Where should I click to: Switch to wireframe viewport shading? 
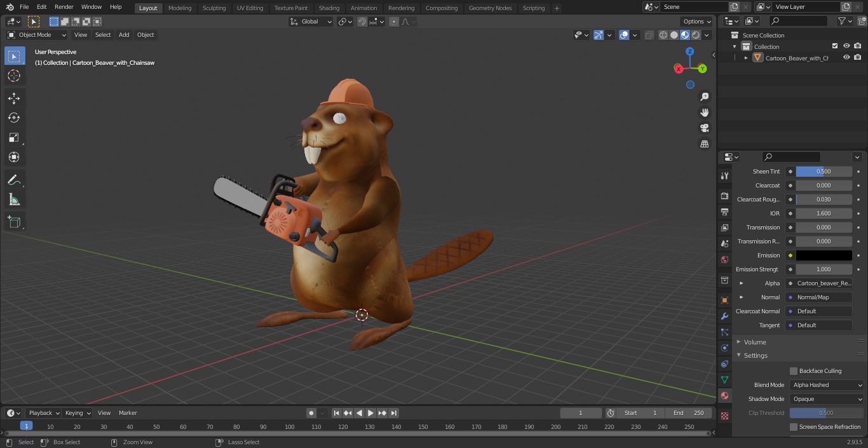663,35
